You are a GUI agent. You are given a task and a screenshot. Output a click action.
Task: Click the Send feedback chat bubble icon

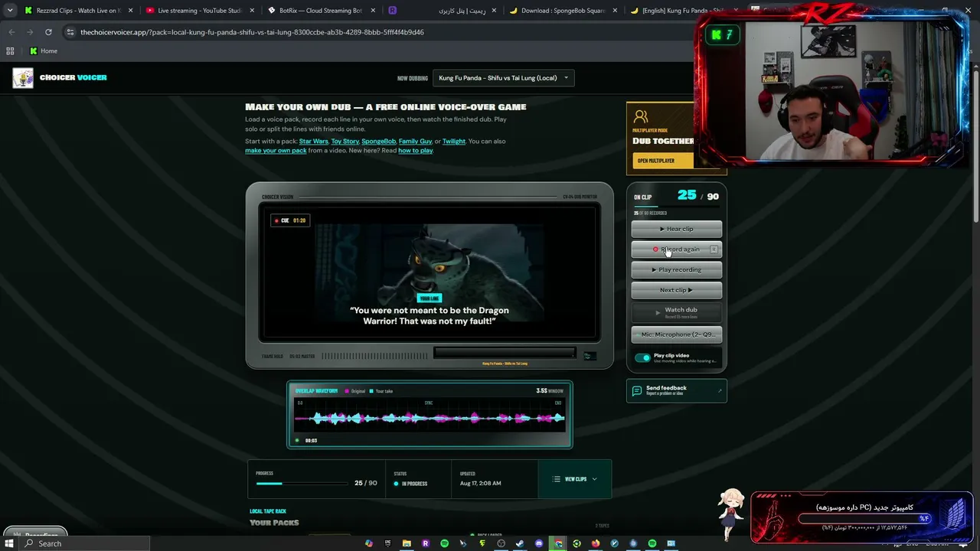click(x=636, y=391)
